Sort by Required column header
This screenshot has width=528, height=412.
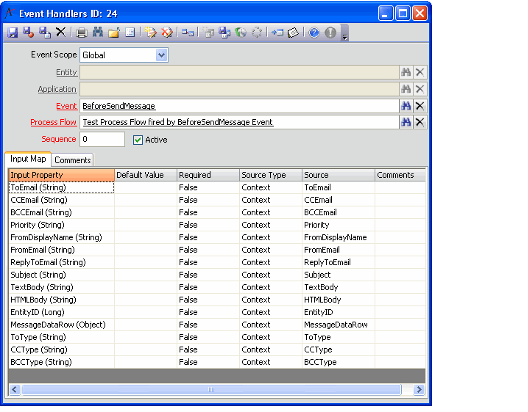(208, 175)
